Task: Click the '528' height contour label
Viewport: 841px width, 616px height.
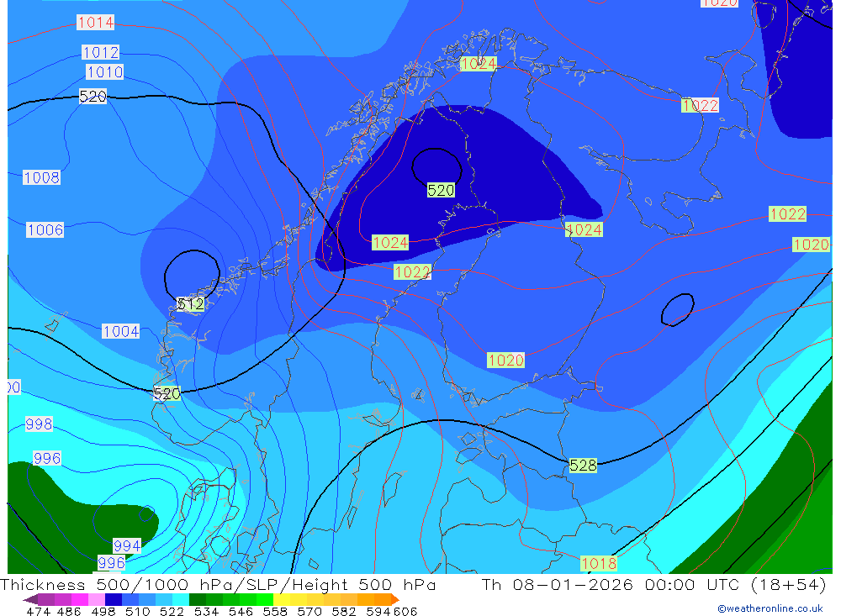Action: (x=583, y=466)
